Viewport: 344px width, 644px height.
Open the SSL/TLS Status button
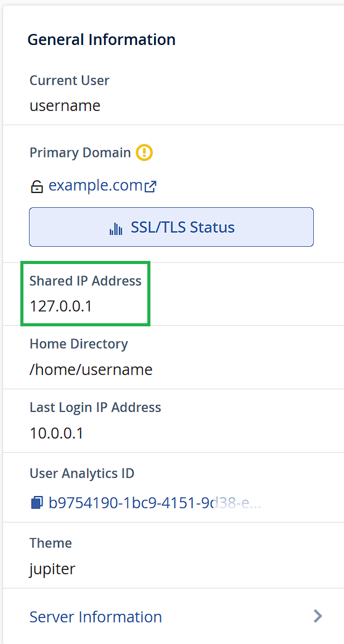coord(171,227)
